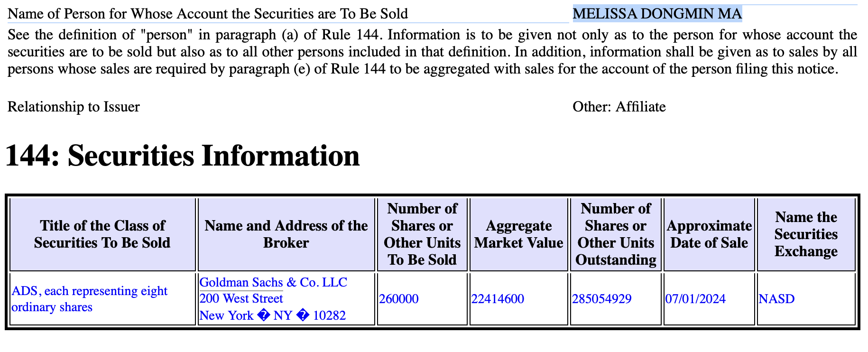Click the sale date 07/01/2024

[695, 299]
